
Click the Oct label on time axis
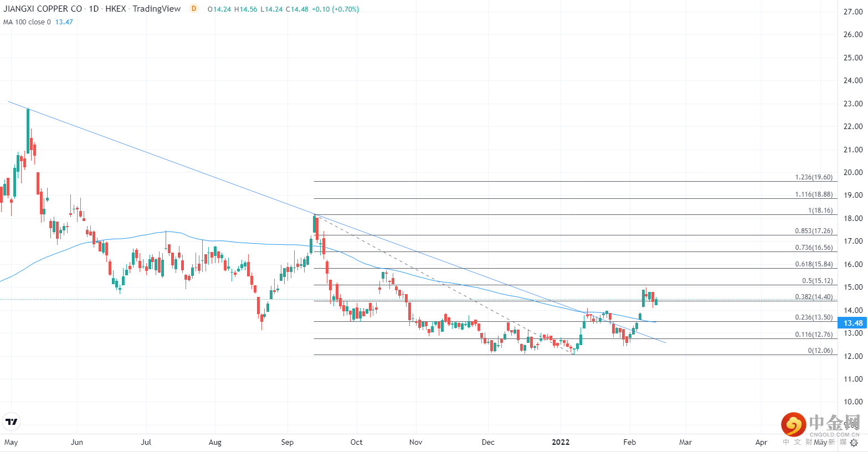pyautogui.click(x=357, y=442)
